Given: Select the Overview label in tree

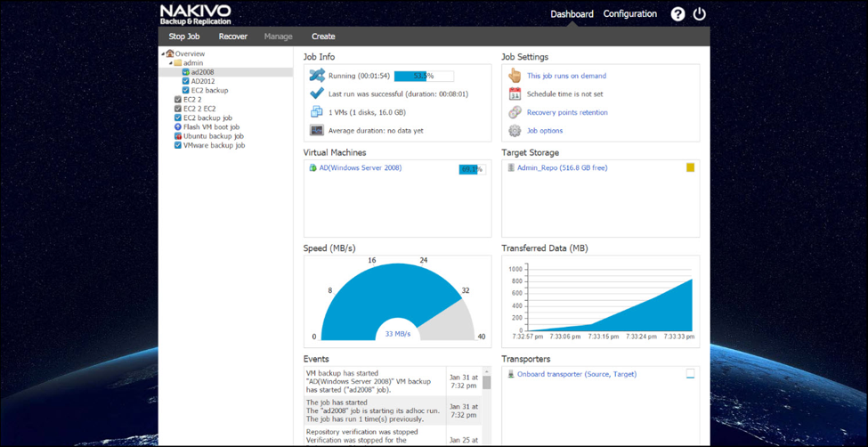Looking at the screenshot, I should (x=190, y=53).
